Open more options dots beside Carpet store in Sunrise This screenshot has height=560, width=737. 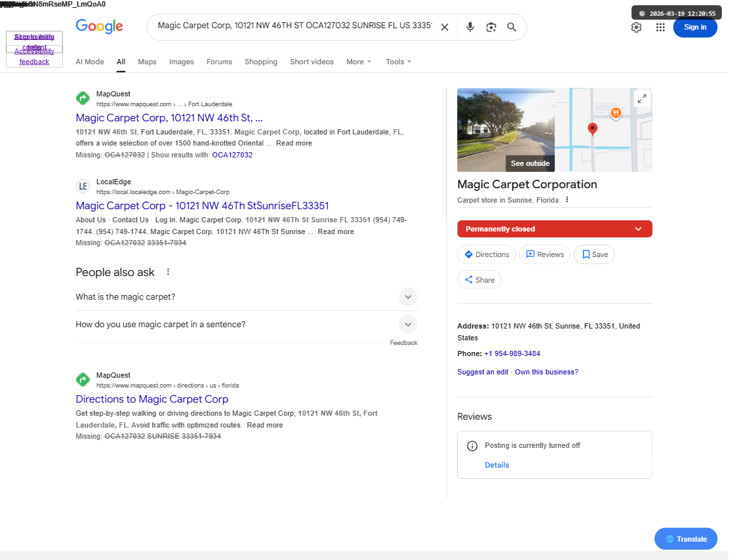pos(567,199)
